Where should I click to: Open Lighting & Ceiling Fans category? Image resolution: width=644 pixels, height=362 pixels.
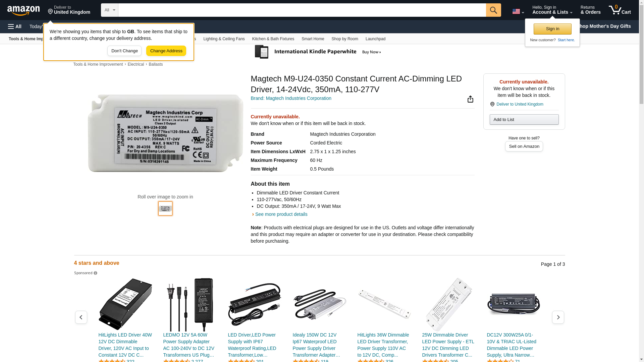click(x=224, y=39)
